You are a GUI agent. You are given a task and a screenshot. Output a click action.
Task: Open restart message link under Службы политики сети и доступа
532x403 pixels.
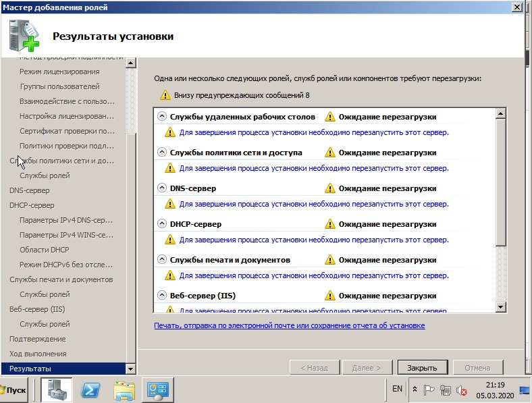click(314, 168)
